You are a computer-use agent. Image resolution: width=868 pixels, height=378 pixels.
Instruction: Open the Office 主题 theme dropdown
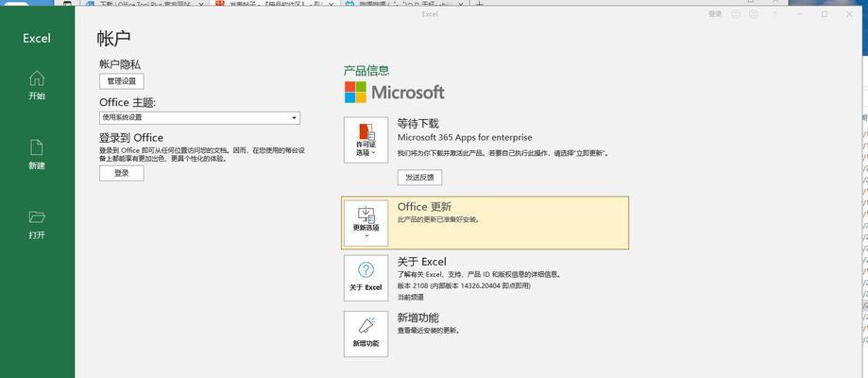(x=200, y=117)
